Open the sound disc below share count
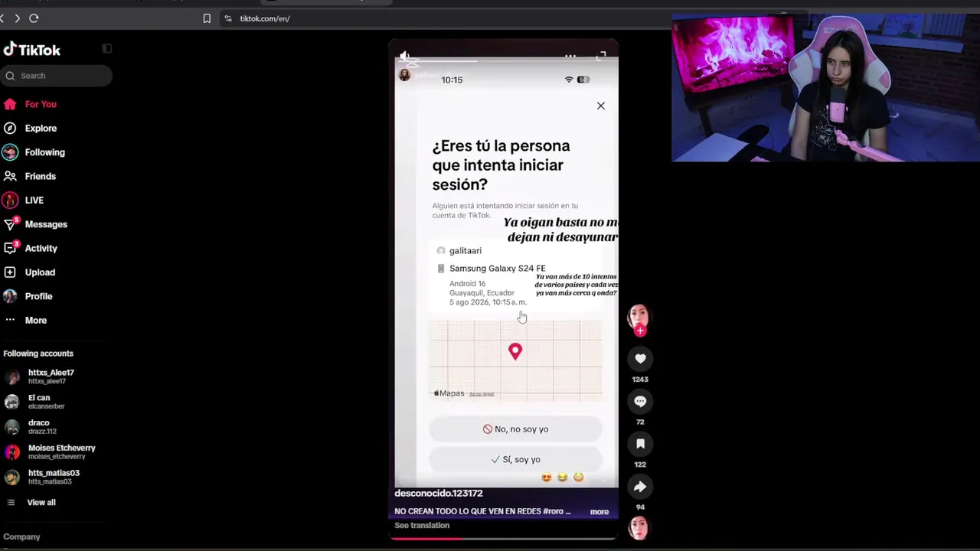The height and width of the screenshot is (551, 980). click(x=639, y=528)
